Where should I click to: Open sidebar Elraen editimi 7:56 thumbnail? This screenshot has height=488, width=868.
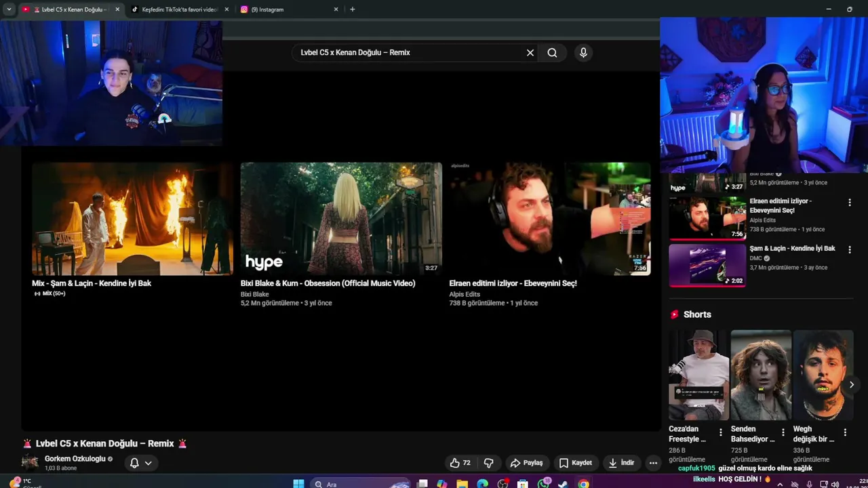(x=707, y=218)
